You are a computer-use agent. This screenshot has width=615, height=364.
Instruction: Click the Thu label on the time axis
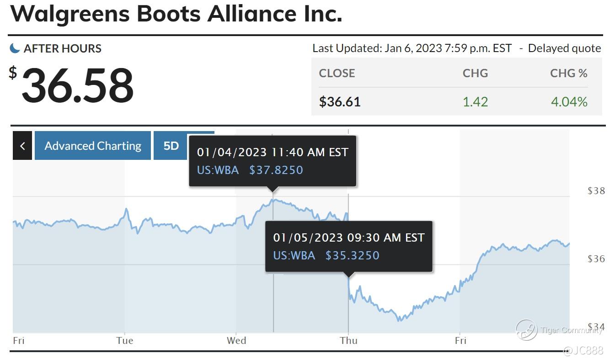pyautogui.click(x=348, y=340)
